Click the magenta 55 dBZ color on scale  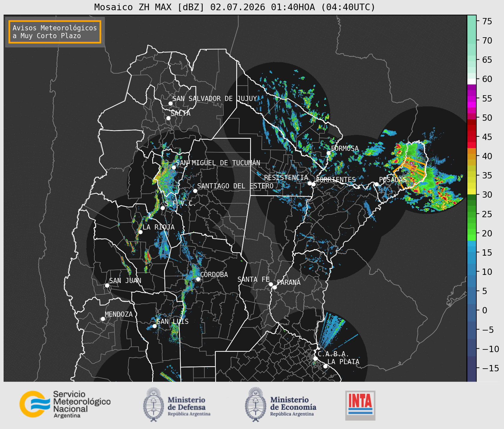click(472, 99)
